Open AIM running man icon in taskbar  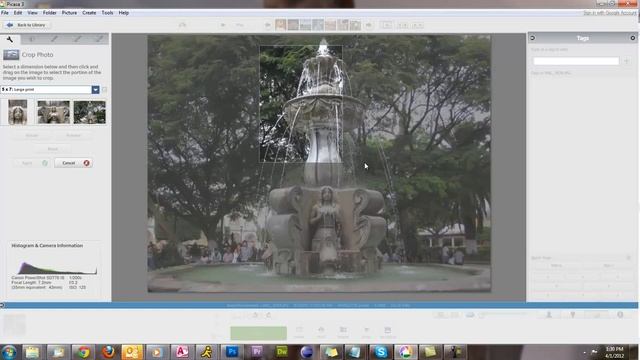(x=207, y=352)
